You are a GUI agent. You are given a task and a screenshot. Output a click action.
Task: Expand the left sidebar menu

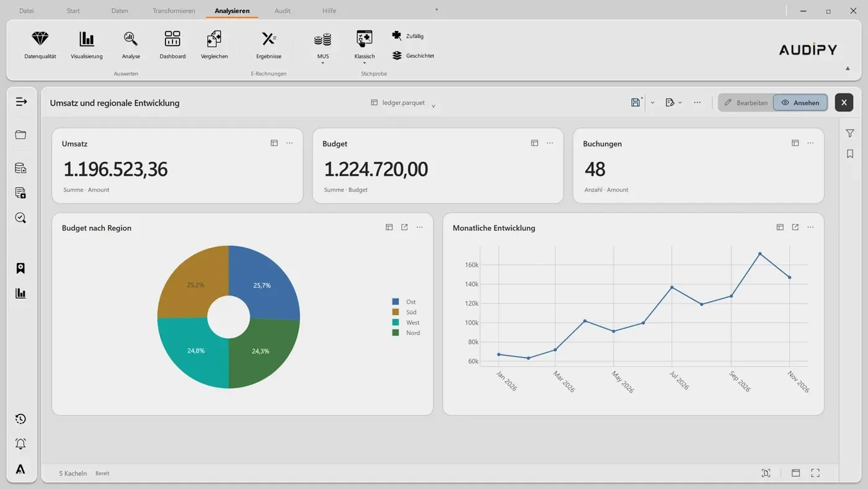click(x=21, y=101)
